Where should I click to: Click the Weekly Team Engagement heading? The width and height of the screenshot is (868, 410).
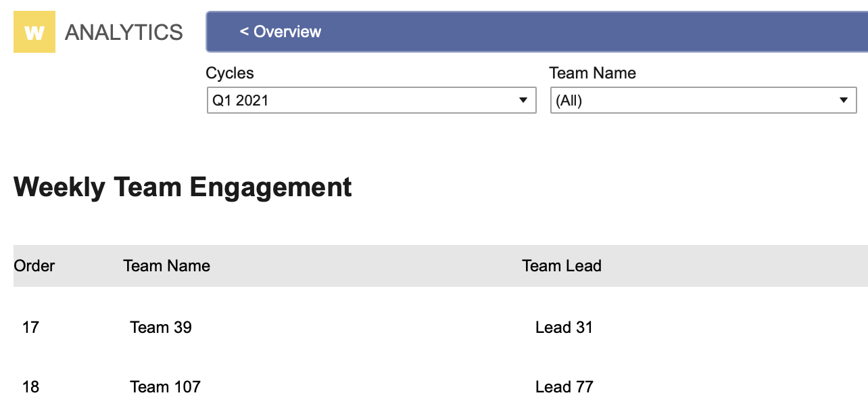[x=183, y=187]
